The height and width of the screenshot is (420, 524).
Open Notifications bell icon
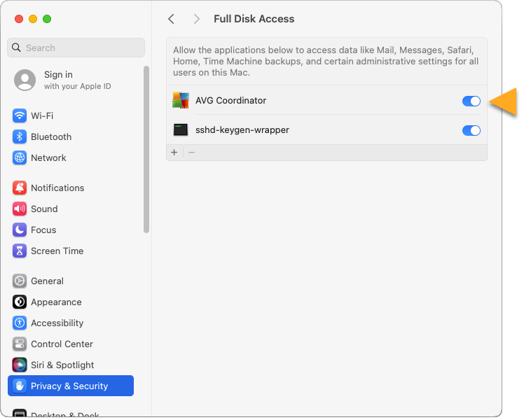(20, 188)
